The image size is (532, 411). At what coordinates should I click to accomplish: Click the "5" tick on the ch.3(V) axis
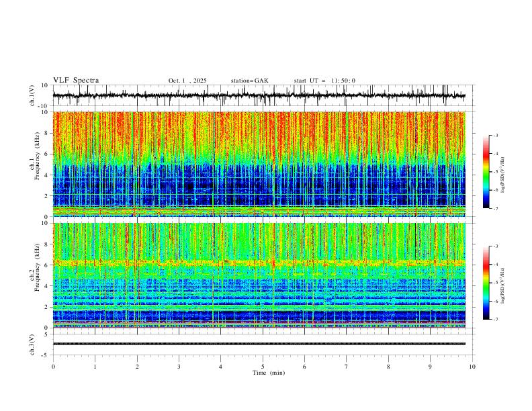(47, 334)
